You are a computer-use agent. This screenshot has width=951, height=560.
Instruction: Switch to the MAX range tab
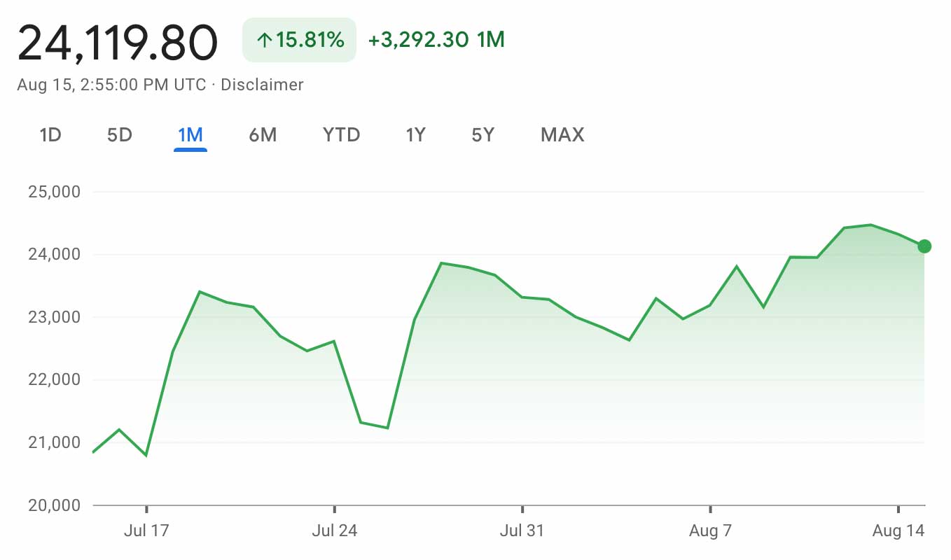pos(562,134)
